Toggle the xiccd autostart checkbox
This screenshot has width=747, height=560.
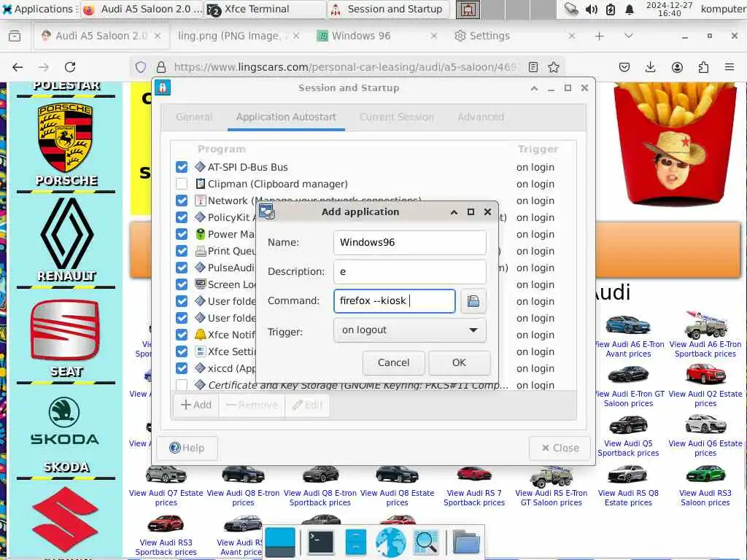coord(182,368)
